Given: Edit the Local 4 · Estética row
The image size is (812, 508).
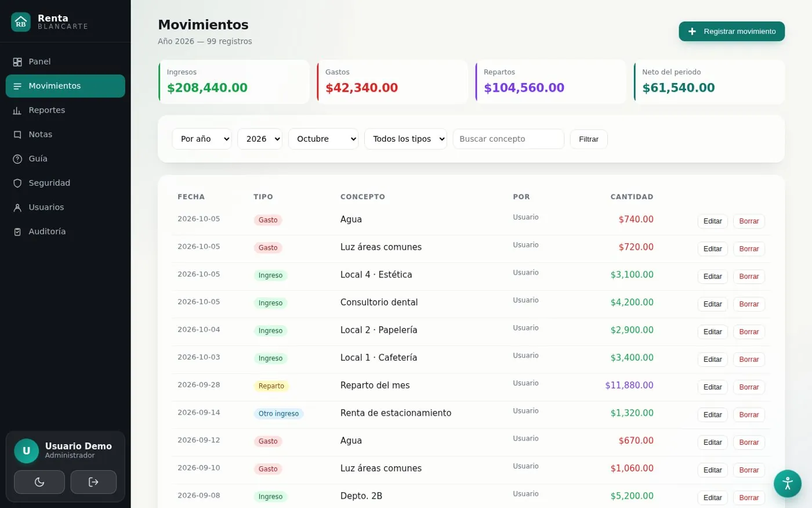Looking at the screenshot, I should click(712, 276).
